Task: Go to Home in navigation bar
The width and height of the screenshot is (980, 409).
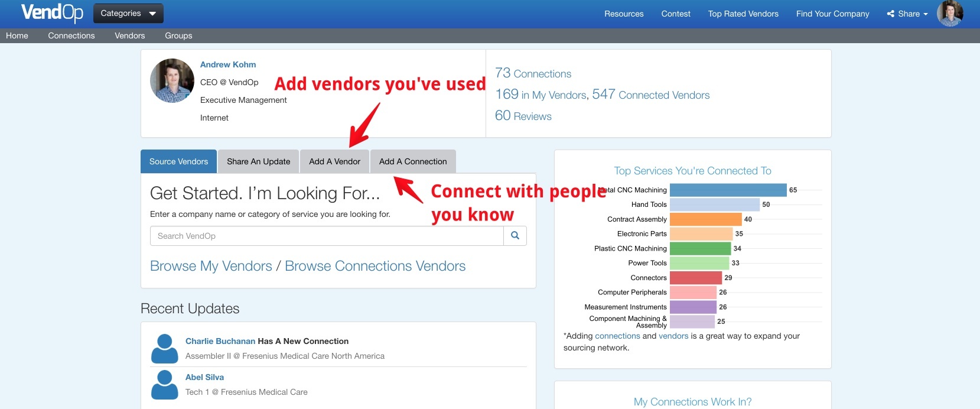Action: [17, 35]
